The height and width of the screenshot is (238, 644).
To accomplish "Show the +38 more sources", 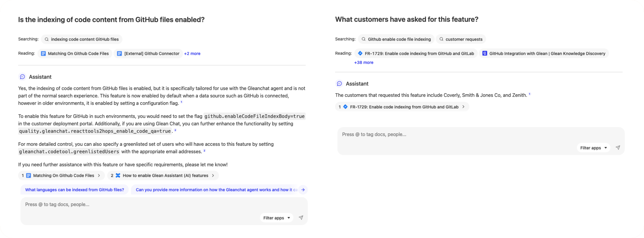I will click(x=363, y=62).
